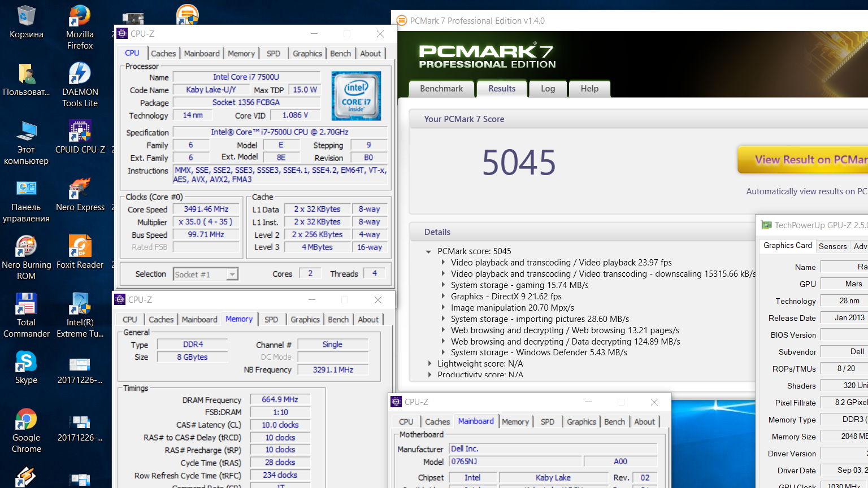The height and width of the screenshot is (488, 868).
Task: Expand the Lightweight score: N/A node
Action: [429, 364]
